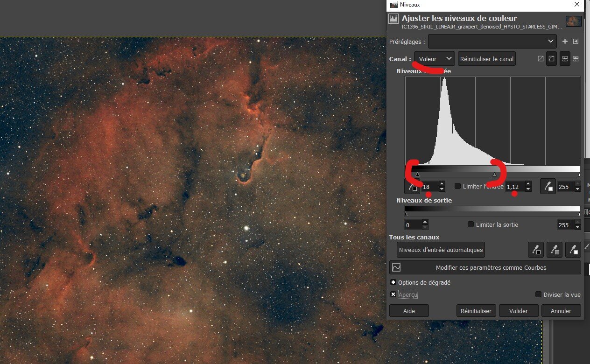Pick black point for all channels eyedropper
The width and height of the screenshot is (590, 364).
(x=536, y=250)
